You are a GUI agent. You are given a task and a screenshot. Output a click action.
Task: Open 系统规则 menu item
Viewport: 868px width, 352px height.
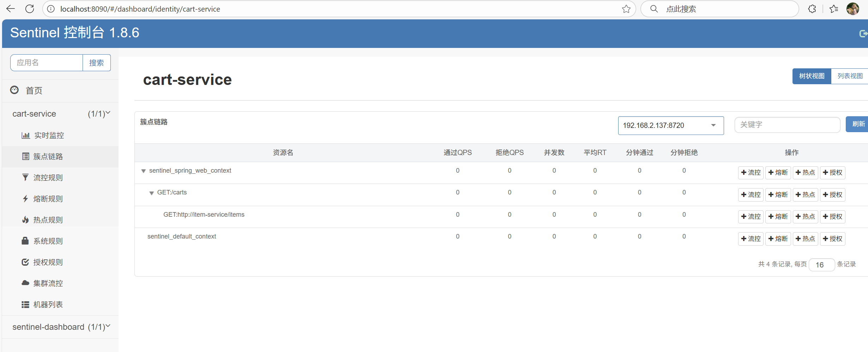click(x=48, y=241)
